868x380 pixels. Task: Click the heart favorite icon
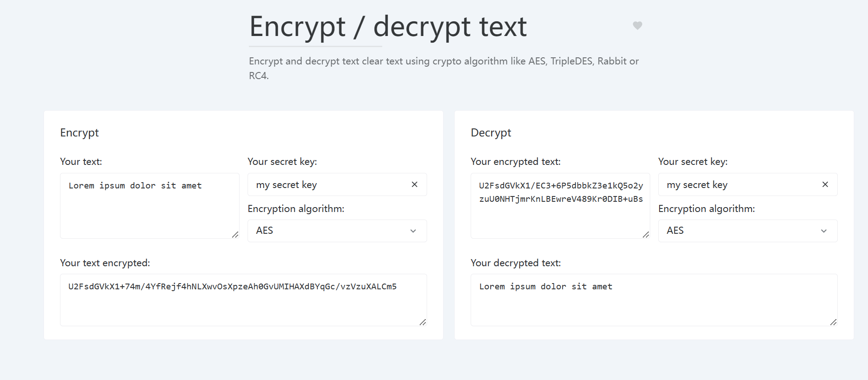point(637,26)
